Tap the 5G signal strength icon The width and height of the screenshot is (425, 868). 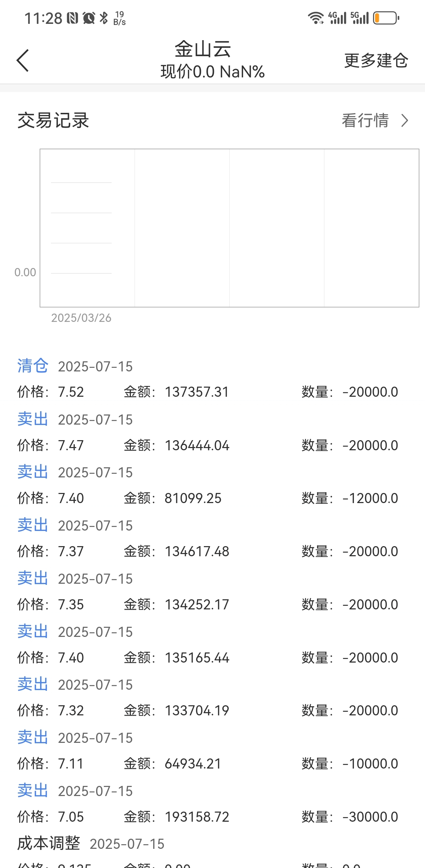pyautogui.click(x=360, y=18)
